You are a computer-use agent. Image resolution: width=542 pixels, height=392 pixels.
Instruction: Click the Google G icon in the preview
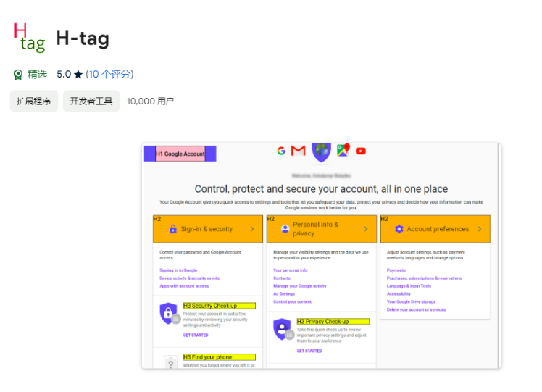[281, 151]
